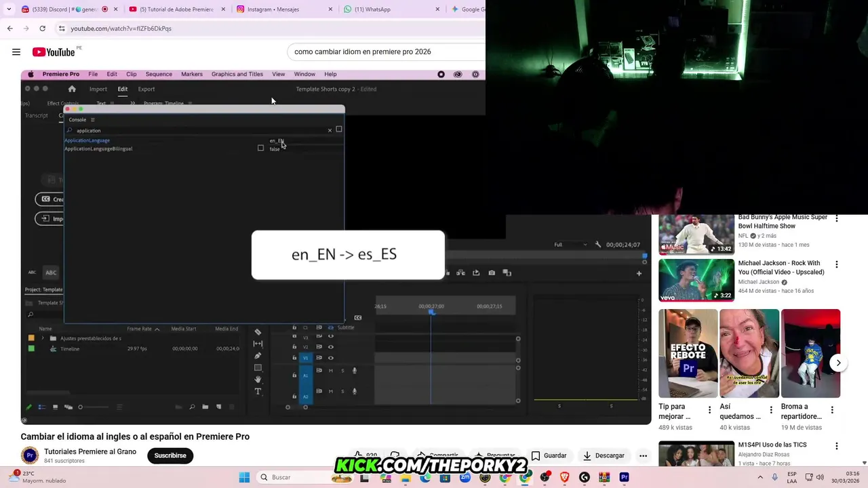Open the YouTube hamburger guide menu
Image resolution: width=868 pixels, height=488 pixels.
[x=16, y=52]
